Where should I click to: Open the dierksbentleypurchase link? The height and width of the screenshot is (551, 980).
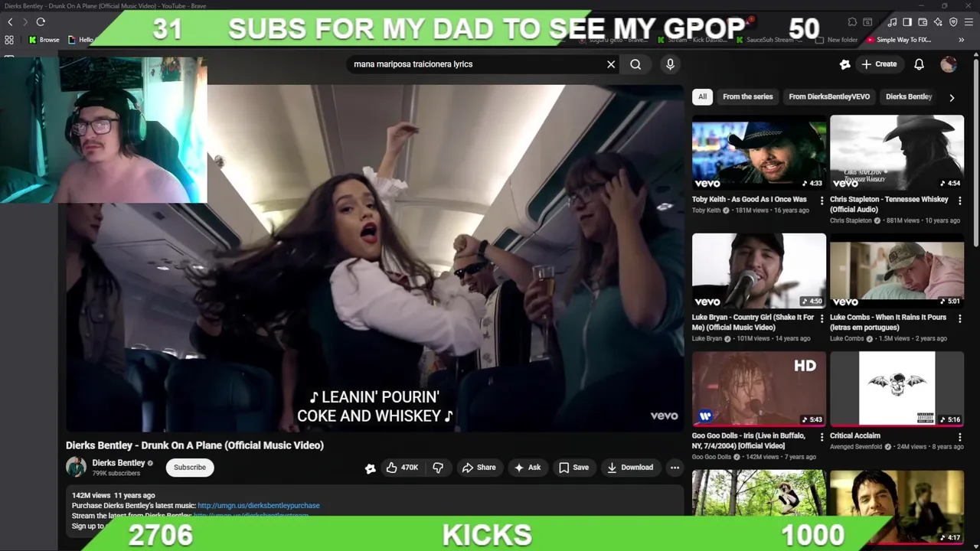coord(259,506)
